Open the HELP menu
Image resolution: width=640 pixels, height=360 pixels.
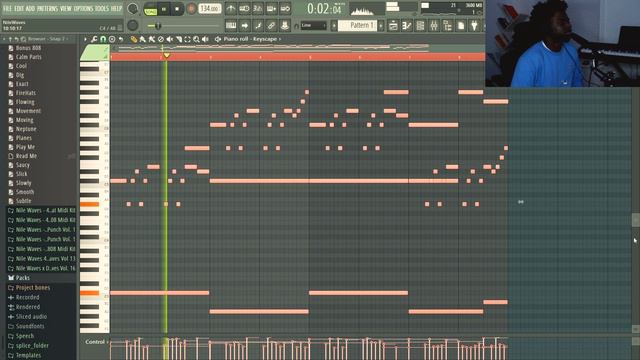click(x=116, y=8)
